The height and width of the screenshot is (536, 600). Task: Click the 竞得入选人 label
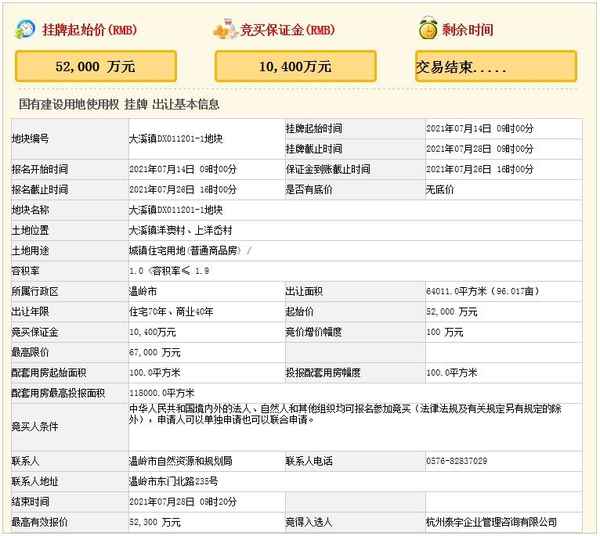(x=309, y=522)
